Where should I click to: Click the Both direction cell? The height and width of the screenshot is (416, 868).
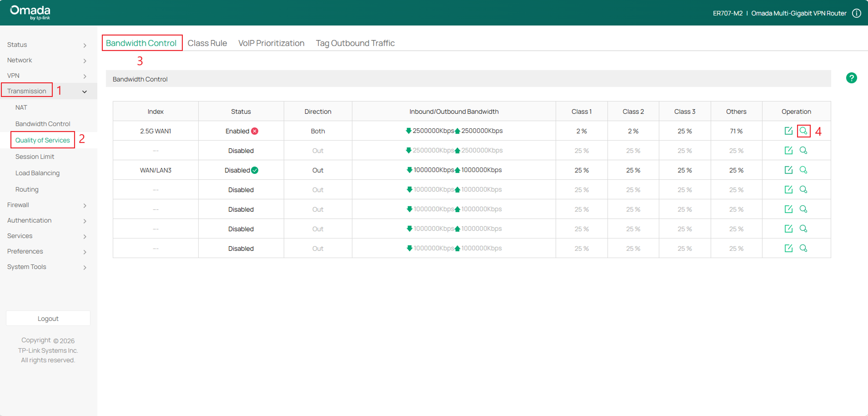tap(318, 131)
